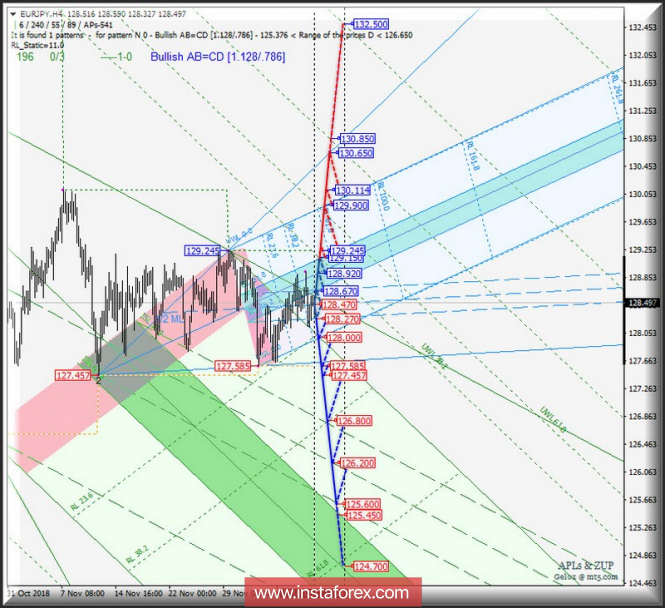The image size is (665, 608).
Task: Select the EURJPY,H4 chart title text
Action: pyautogui.click(x=41, y=14)
